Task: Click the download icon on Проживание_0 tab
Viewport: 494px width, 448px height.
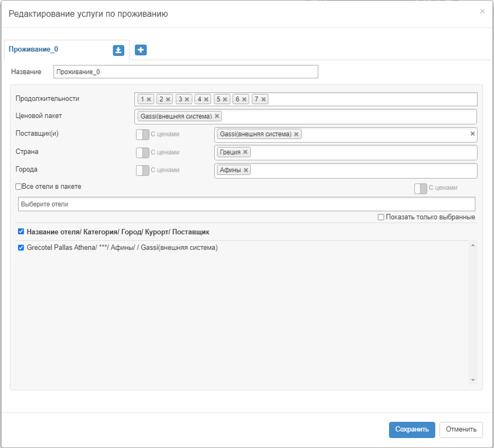Action: (118, 50)
